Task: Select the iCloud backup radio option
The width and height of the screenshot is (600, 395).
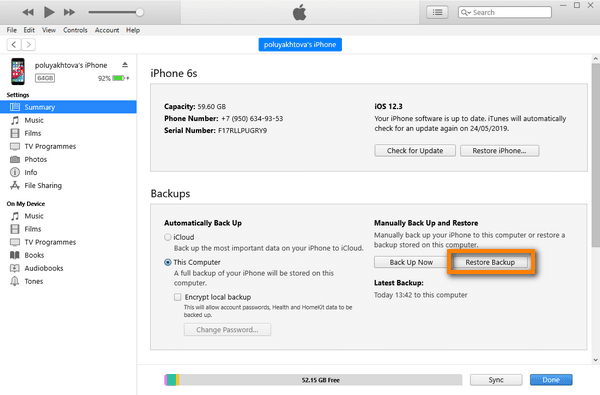Action: click(x=168, y=237)
